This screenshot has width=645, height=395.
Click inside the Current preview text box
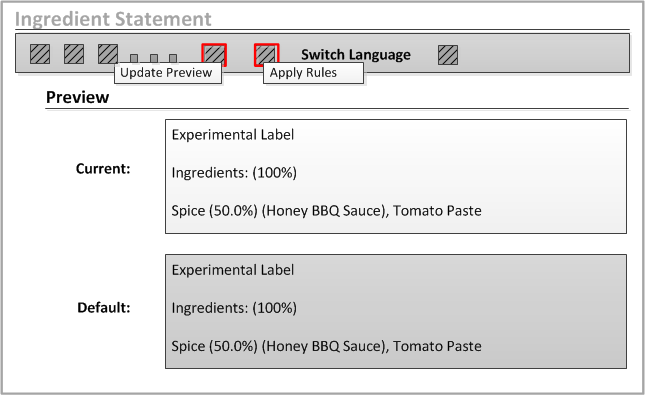coord(396,177)
